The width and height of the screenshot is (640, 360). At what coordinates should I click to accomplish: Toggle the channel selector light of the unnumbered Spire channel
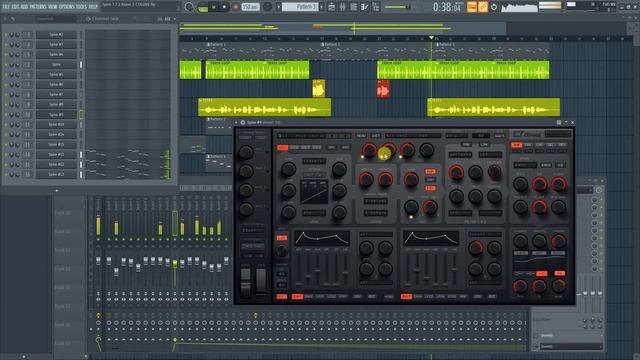(81, 64)
